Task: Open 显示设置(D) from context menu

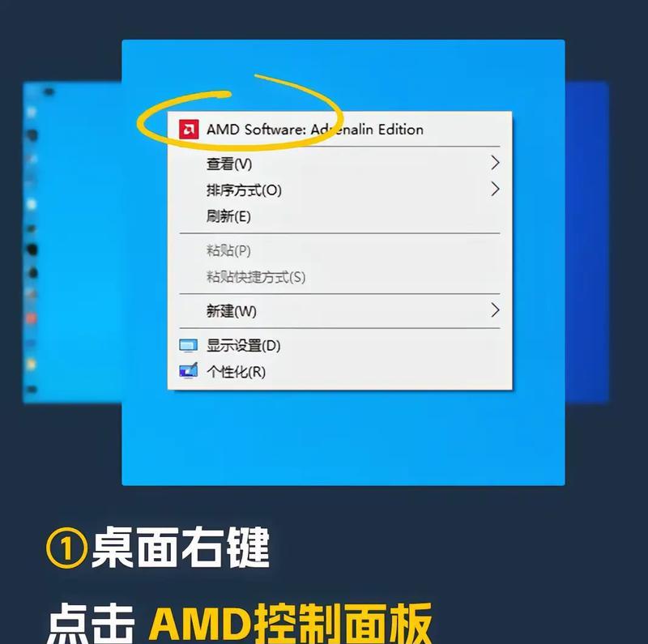Action: point(339,346)
